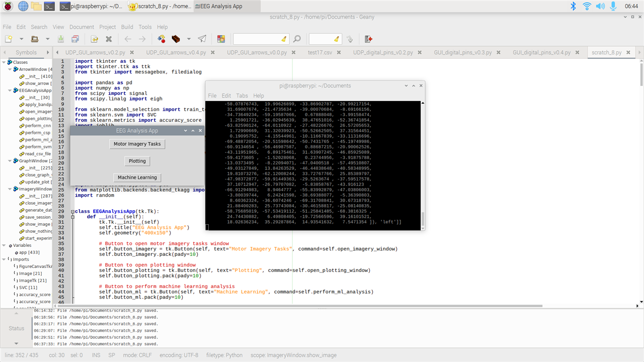Image resolution: width=644 pixels, height=362 pixels.
Task: Collapse the ImageryWindow class node
Action: 10,189
